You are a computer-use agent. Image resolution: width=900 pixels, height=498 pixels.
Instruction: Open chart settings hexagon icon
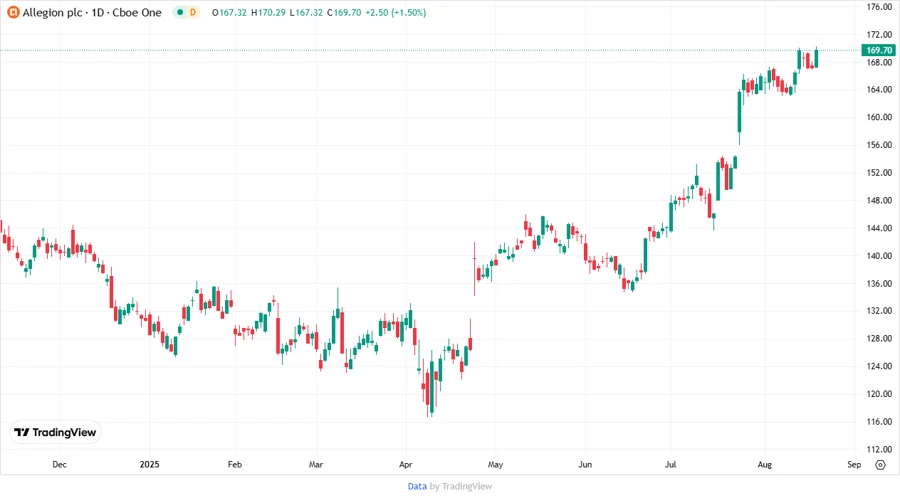point(880,464)
